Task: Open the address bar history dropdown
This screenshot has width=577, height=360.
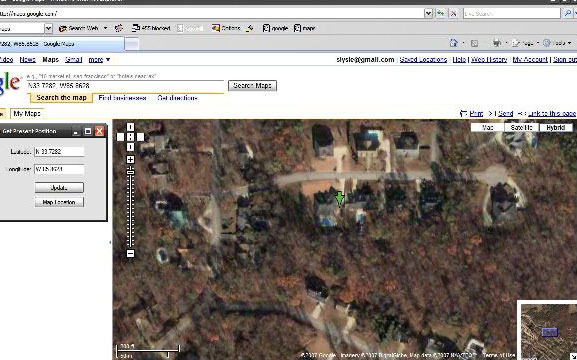Action: click(428, 14)
